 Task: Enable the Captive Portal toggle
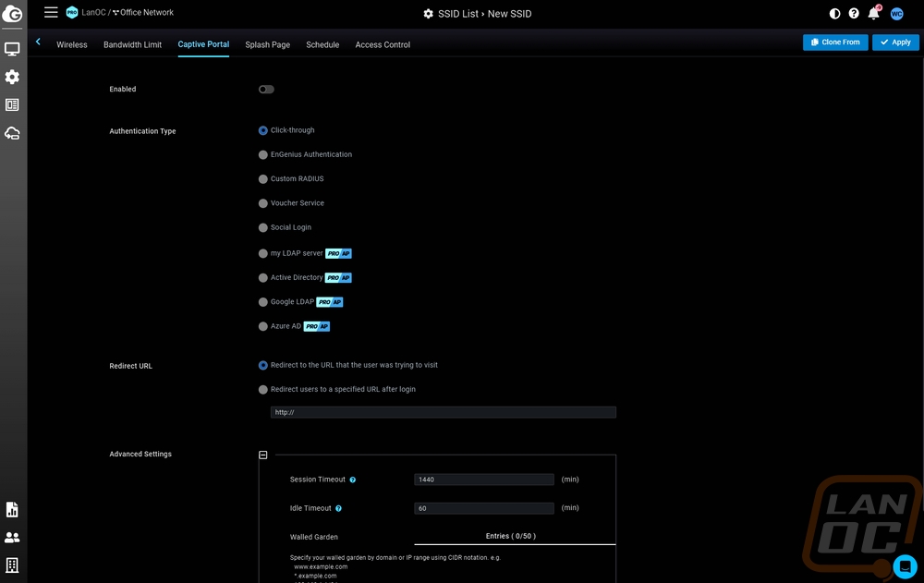(266, 90)
